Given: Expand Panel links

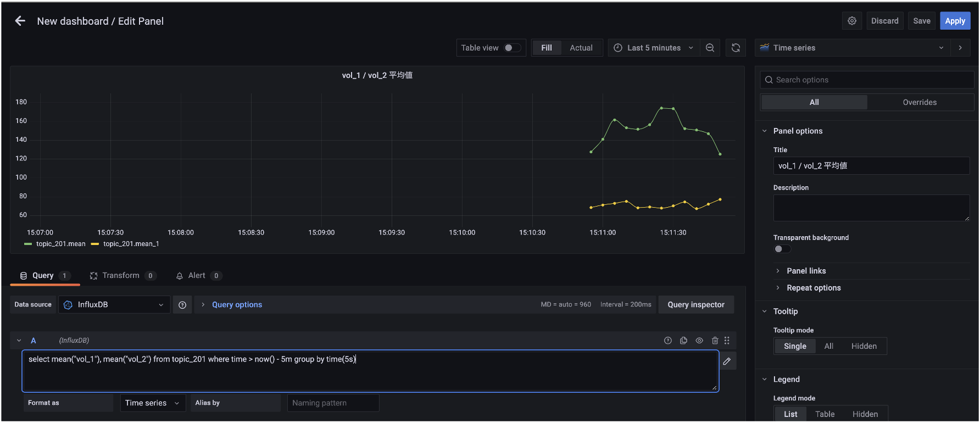Looking at the screenshot, I should coord(806,271).
